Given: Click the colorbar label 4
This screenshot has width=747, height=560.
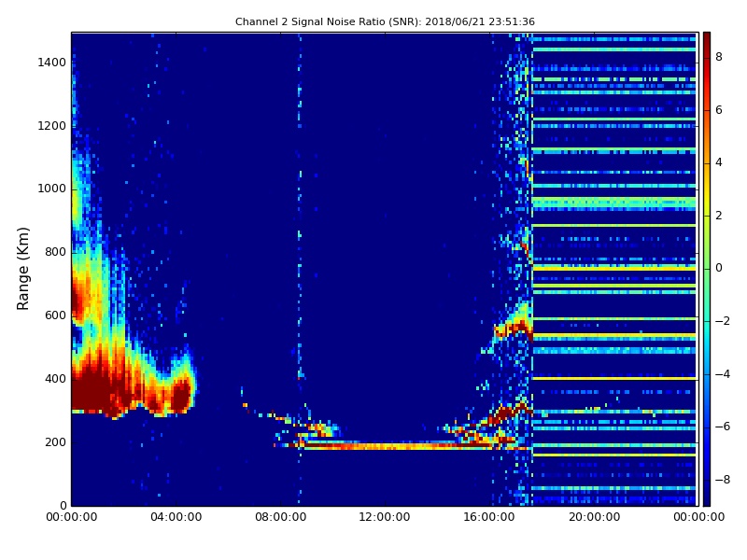Looking at the screenshot, I should (x=719, y=162).
